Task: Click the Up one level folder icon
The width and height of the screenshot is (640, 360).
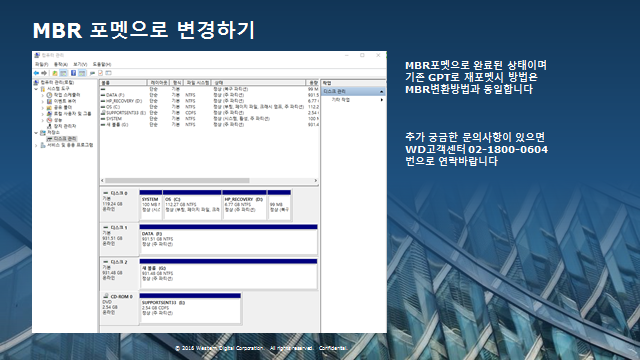Action: 55,73
